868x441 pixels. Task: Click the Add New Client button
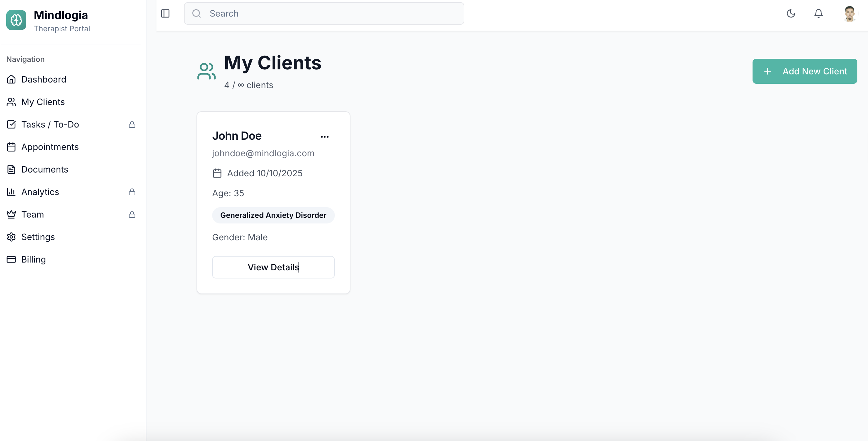click(804, 71)
